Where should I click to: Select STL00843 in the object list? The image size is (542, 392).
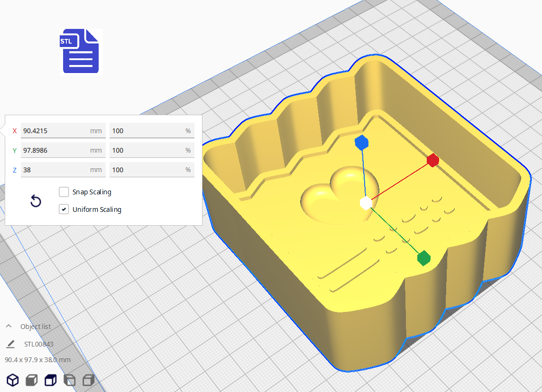click(39, 344)
